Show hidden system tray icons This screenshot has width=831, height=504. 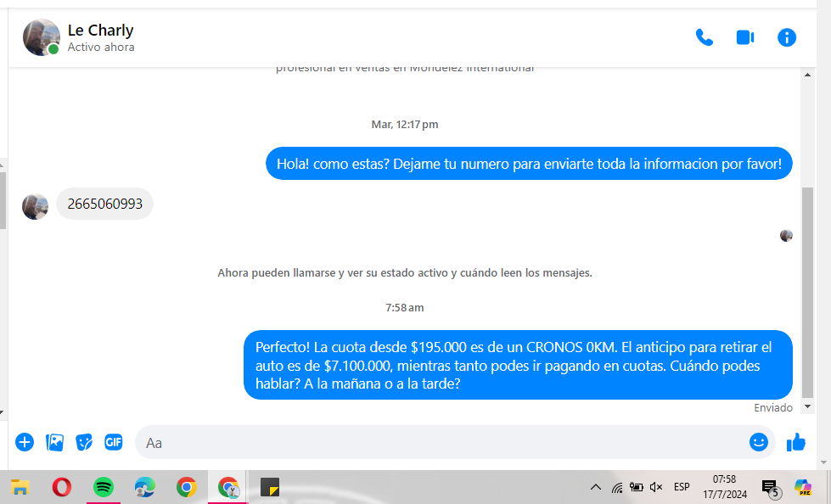tap(595, 487)
